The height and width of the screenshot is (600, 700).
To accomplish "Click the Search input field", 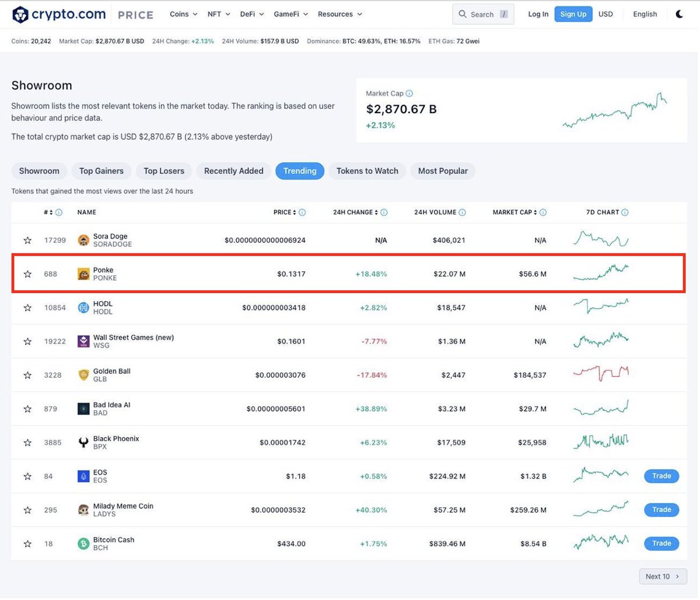I will [x=483, y=14].
